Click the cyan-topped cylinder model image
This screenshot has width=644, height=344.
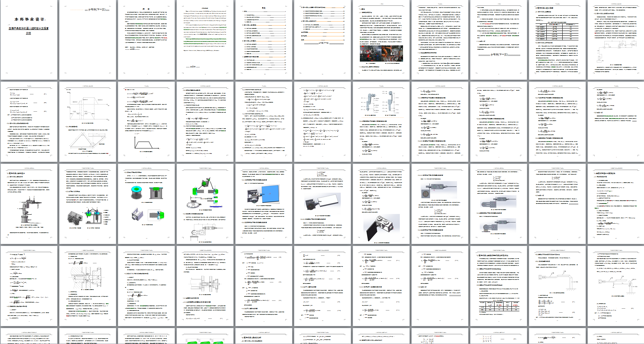pyautogui.click(x=137, y=192)
